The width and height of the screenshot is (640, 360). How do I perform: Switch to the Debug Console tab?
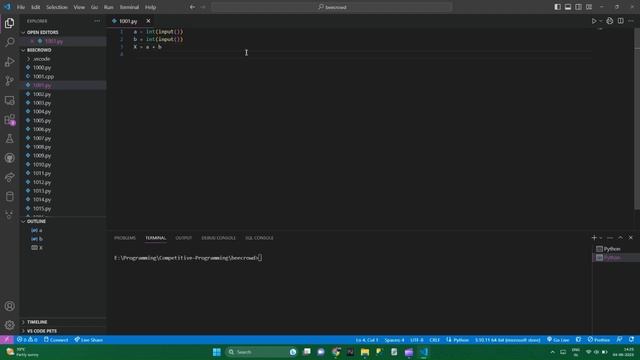click(x=218, y=238)
